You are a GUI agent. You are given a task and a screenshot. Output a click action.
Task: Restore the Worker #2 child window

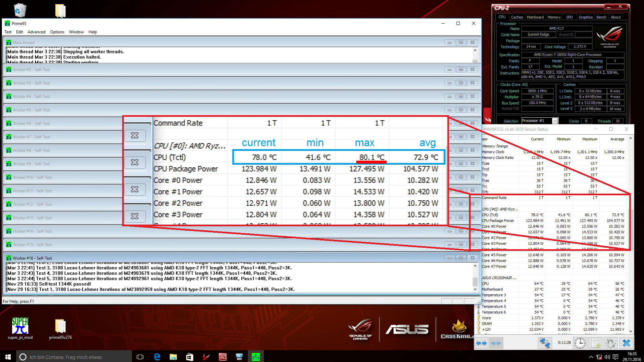point(461,69)
